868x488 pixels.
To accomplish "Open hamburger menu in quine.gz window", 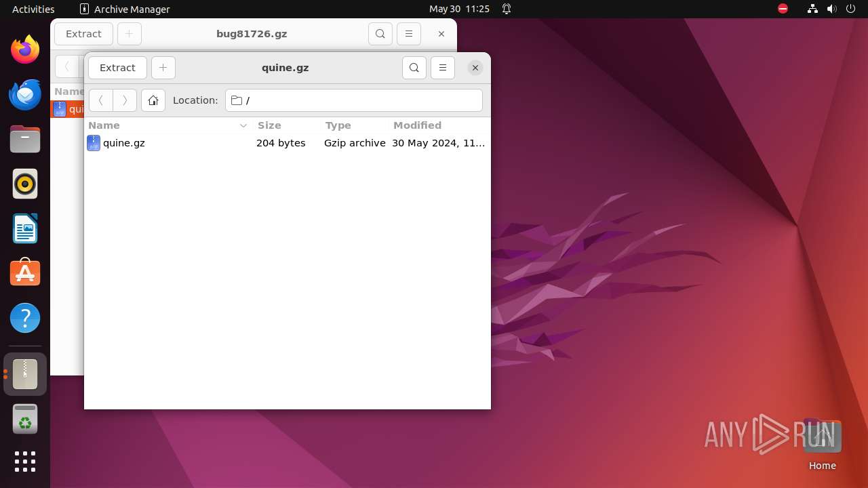I will coord(443,68).
